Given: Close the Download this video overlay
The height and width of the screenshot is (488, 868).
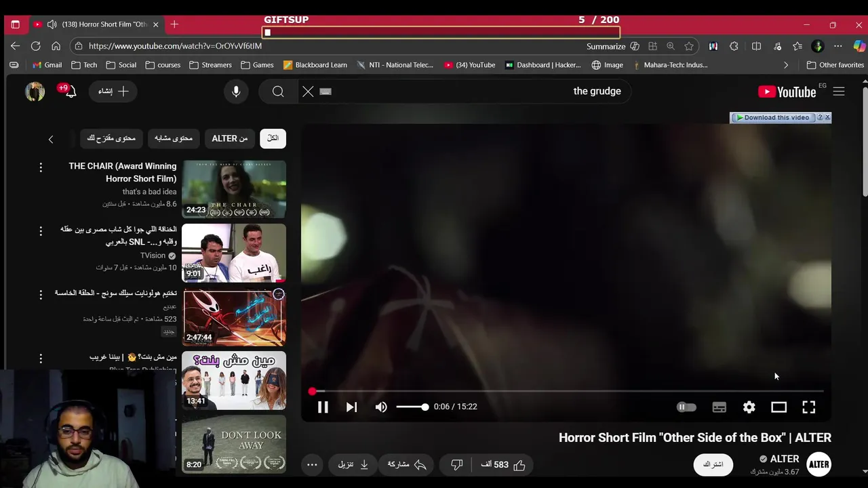Looking at the screenshot, I should pyautogui.click(x=827, y=117).
